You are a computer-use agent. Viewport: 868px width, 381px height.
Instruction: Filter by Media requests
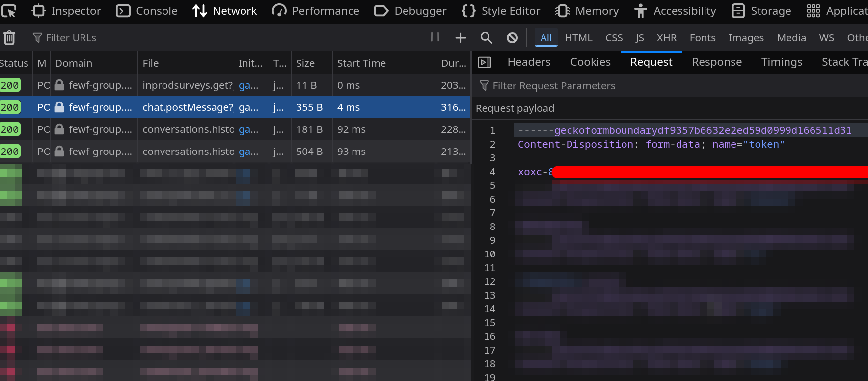coord(791,38)
